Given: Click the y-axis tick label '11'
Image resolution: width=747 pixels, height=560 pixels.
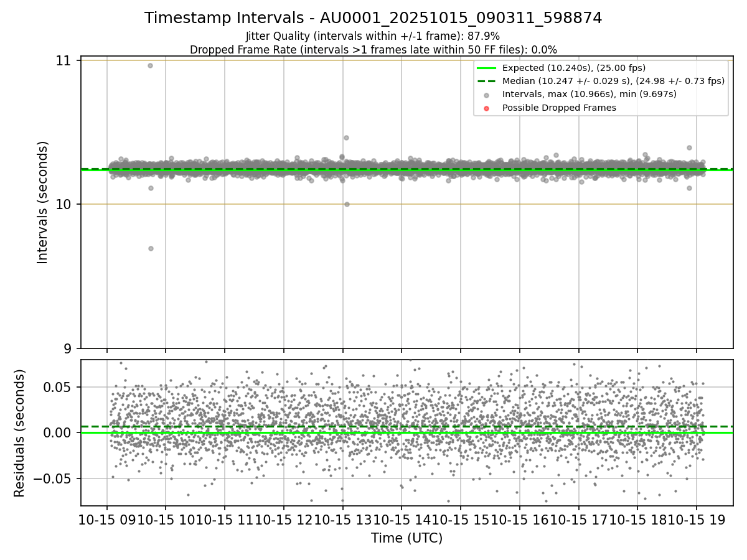Looking at the screenshot, I should point(63,60).
